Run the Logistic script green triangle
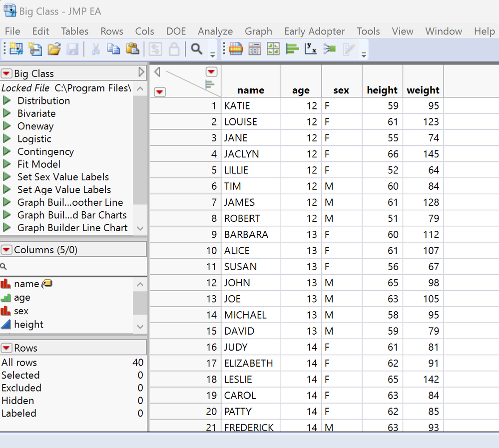 (x=6, y=139)
